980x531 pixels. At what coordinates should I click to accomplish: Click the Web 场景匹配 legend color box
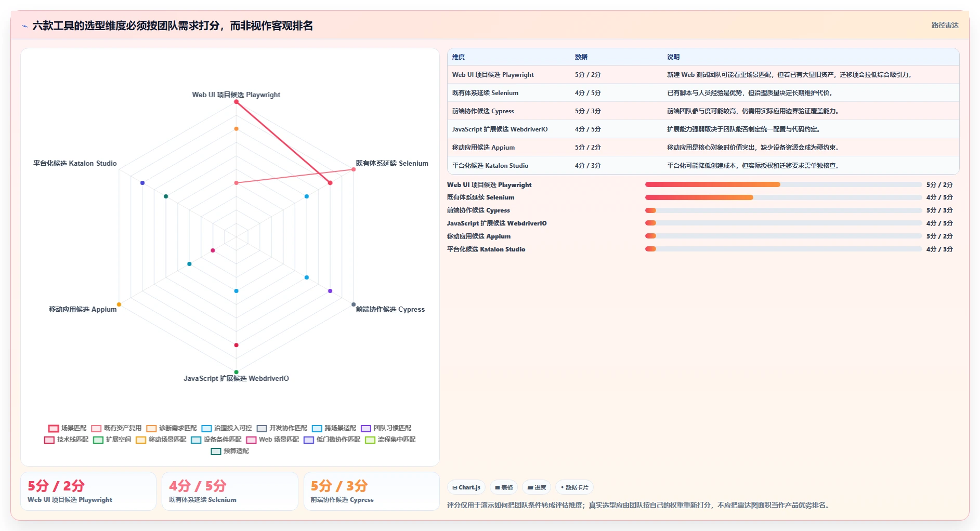(251, 440)
